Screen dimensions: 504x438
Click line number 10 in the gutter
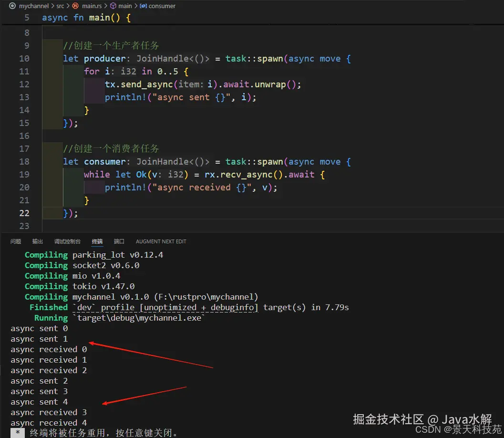tap(24, 59)
